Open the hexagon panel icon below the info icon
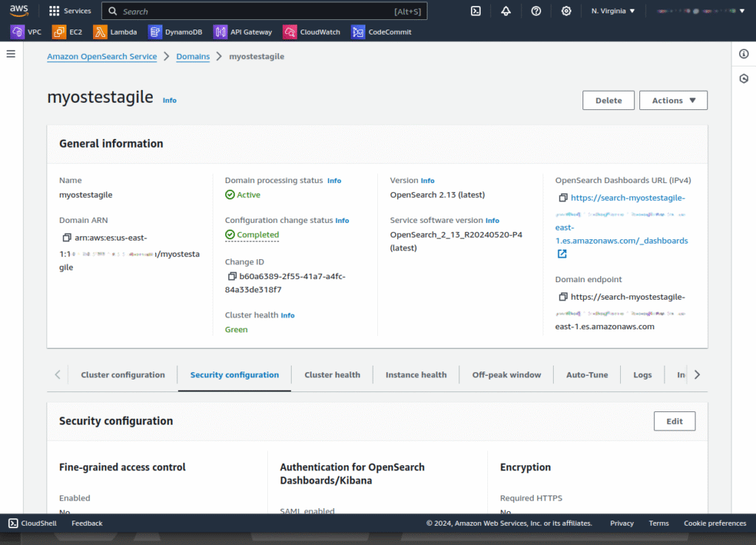This screenshot has width=756, height=545. (x=744, y=78)
